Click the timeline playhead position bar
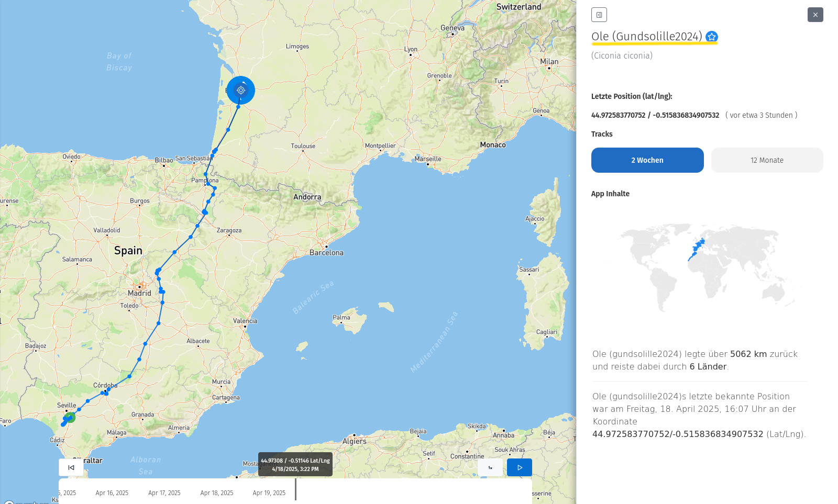Viewport: 838px width, 504px height. 296,489
